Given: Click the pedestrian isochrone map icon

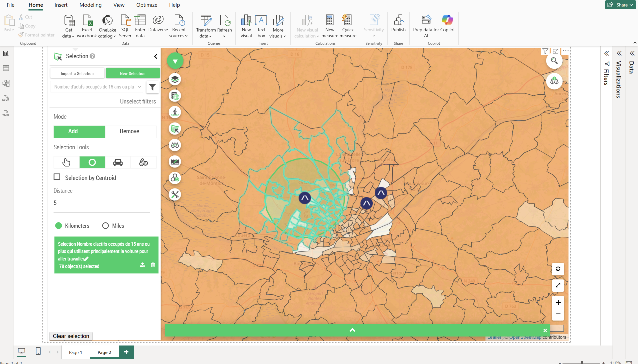Looking at the screenshot, I should (x=175, y=112).
